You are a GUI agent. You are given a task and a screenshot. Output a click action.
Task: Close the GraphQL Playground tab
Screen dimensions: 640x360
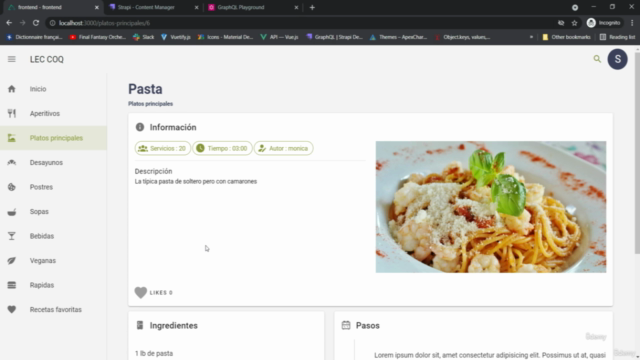[x=296, y=7]
